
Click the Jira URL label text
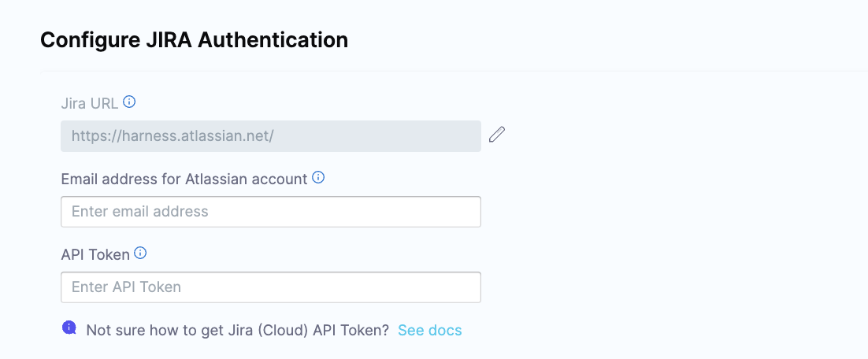tap(89, 102)
